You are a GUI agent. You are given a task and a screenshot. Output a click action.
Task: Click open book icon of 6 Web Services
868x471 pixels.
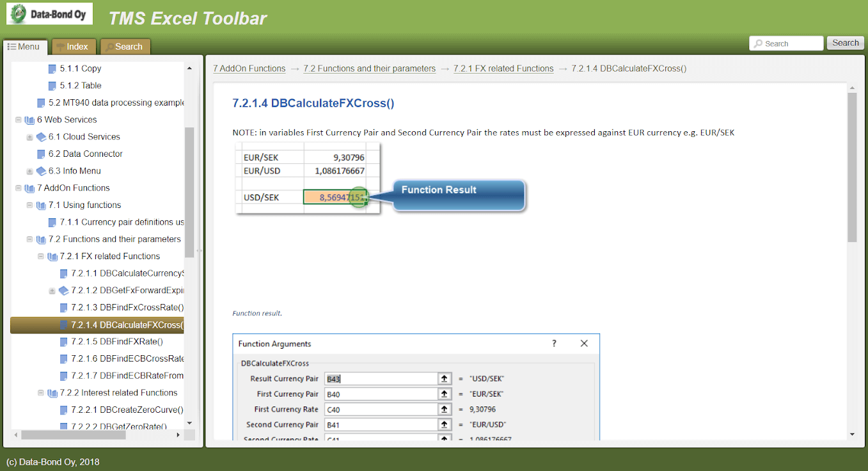[29, 120]
